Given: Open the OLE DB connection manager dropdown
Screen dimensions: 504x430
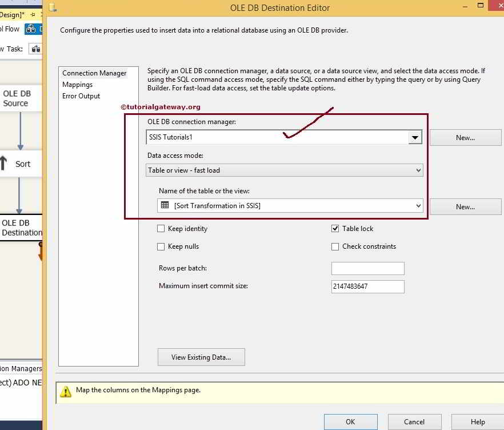Looking at the screenshot, I should (415, 137).
